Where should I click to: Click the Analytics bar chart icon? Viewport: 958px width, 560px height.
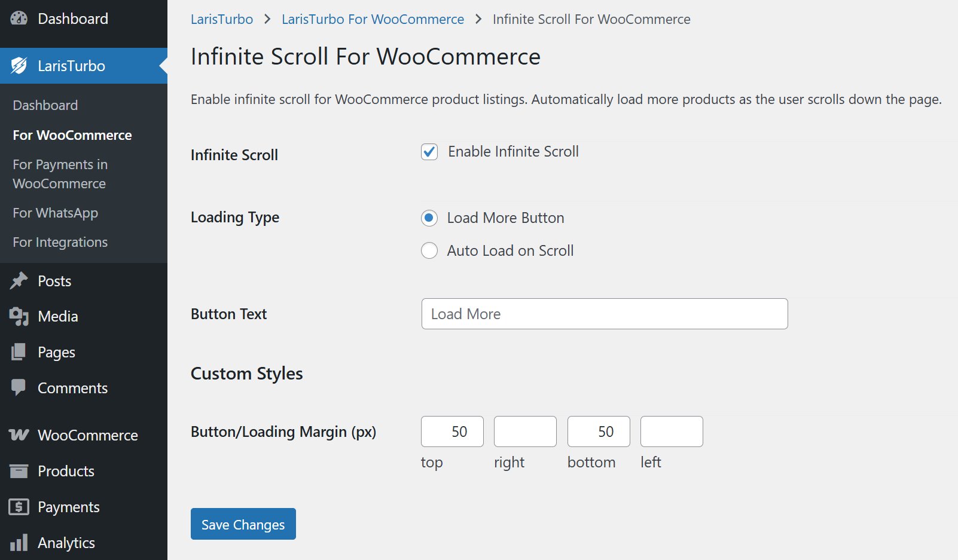(19, 543)
